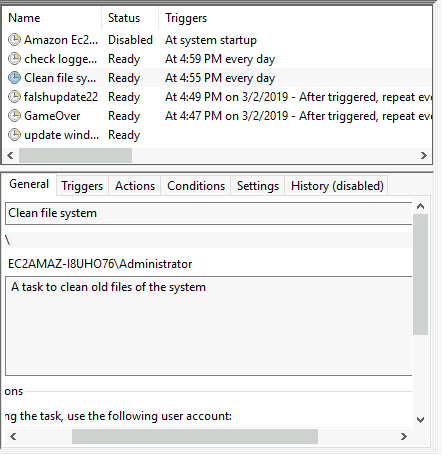
Task: Select the GameOver task clock icon
Action: pos(14,116)
